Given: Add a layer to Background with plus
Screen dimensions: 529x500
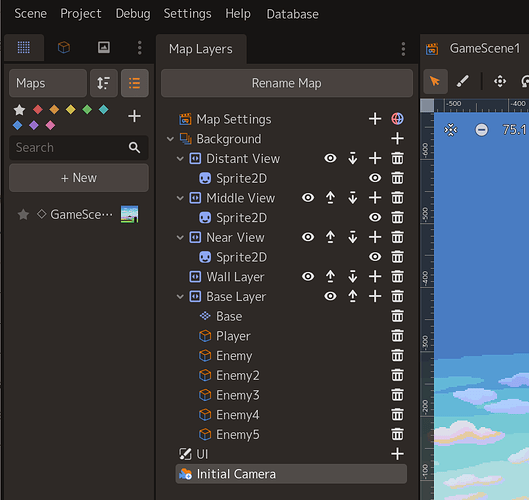Looking at the screenshot, I should point(397,138).
